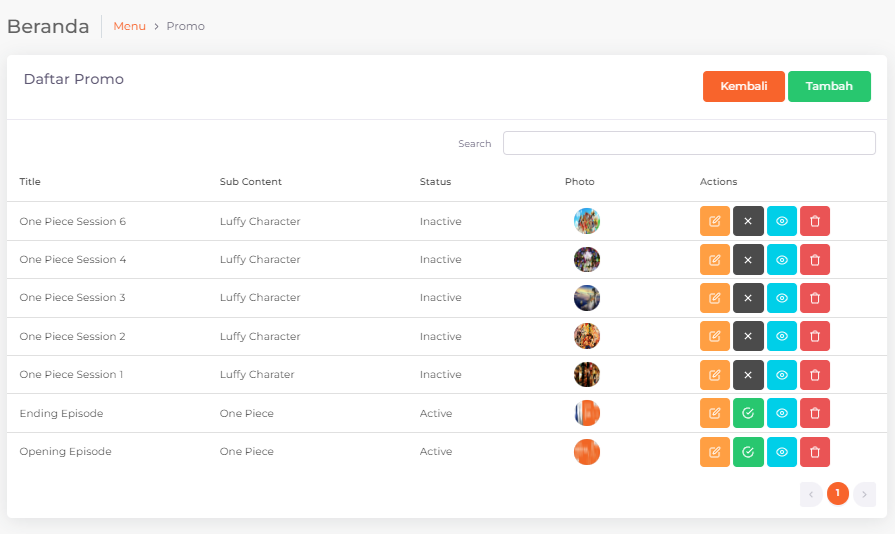The width and height of the screenshot is (895, 534).
Task: Toggle status X button for One Piece Session 6
Action: coord(748,221)
